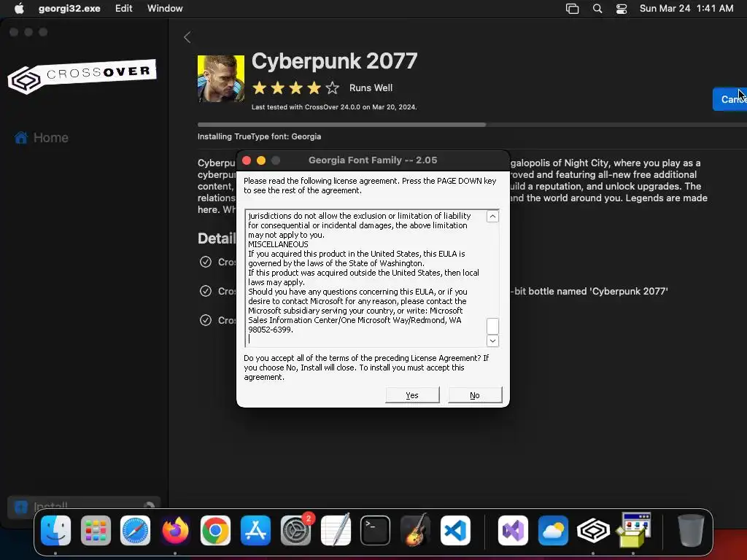Open the Apple menu
This screenshot has width=747, height=560.
point(19,8)
